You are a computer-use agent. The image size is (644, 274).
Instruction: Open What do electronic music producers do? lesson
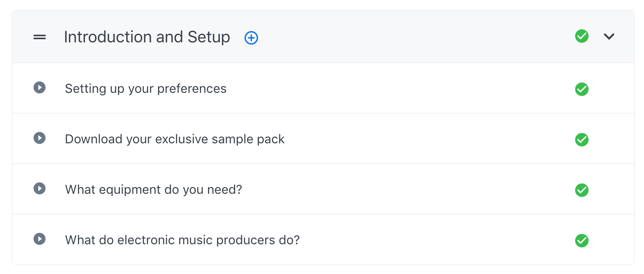pos(182,240)
